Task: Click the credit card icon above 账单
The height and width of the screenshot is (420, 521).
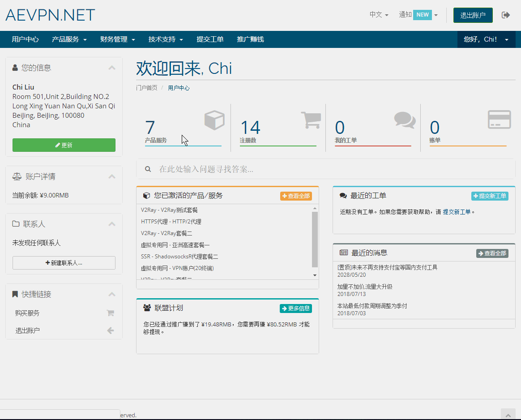Action: pos(499,120)
